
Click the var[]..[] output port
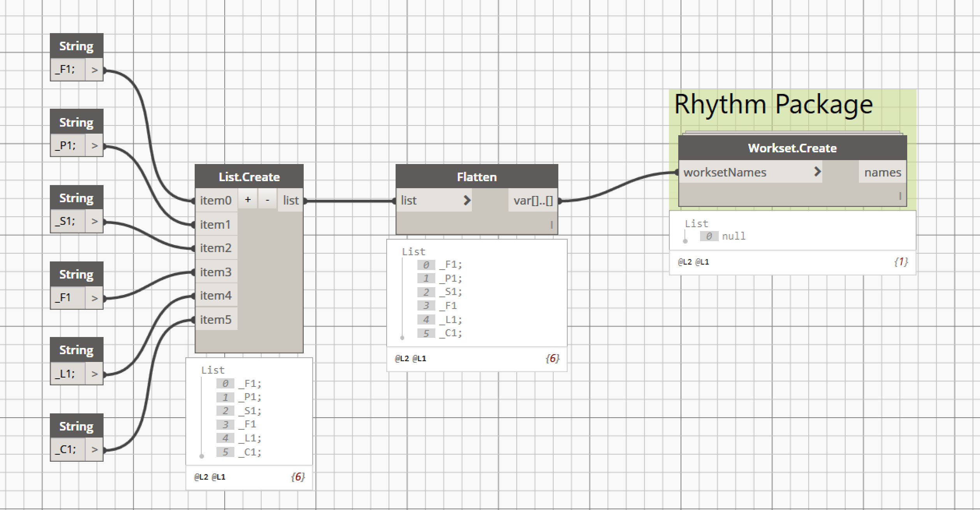point(533,201)
